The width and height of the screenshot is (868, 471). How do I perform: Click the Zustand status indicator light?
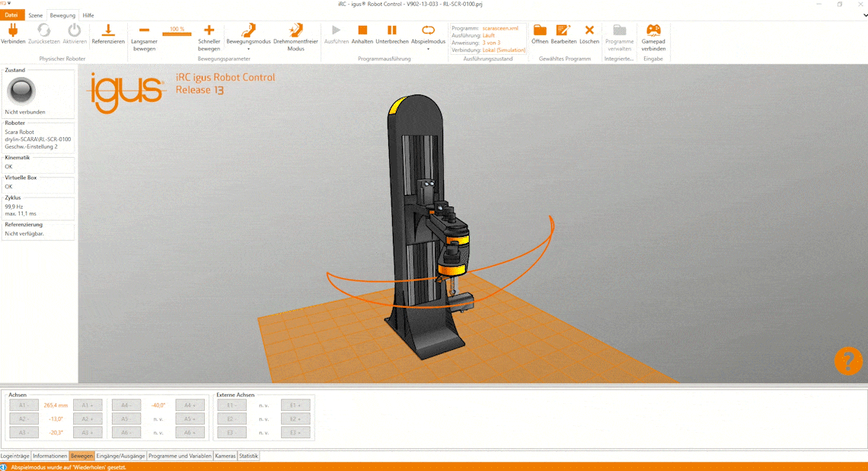[x=21, y=91]
